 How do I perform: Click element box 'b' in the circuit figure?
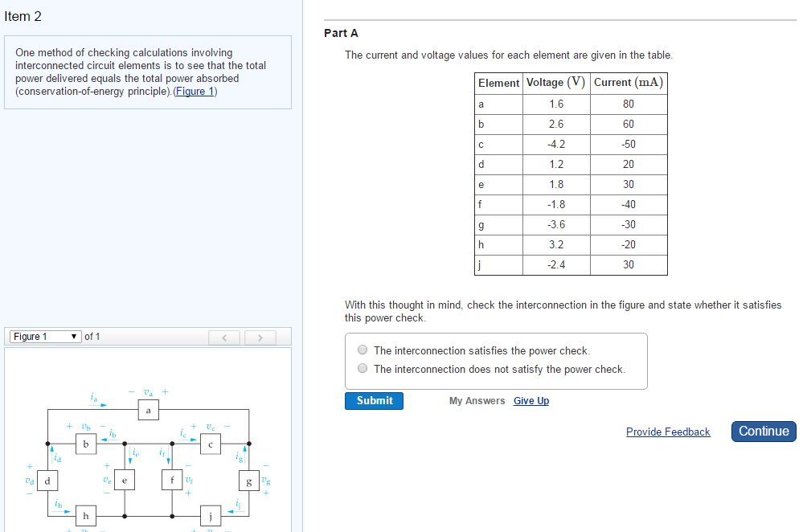pyautogui.click(x=85, y=444)
